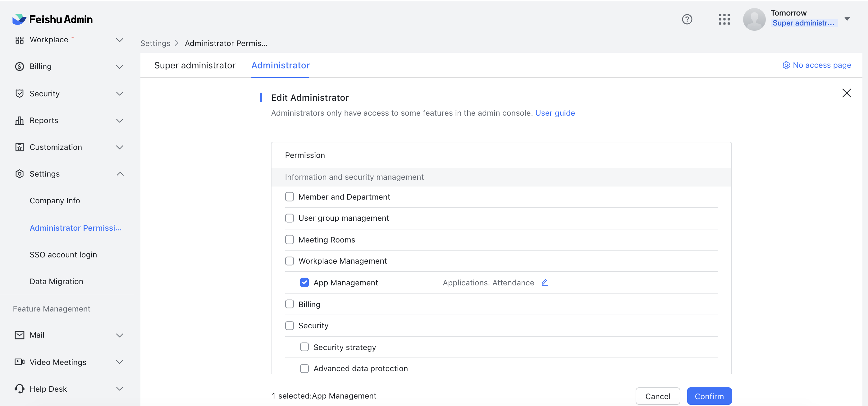The width and height of the screenshot is (868, 406).
Task: Click the Billing dollar icon in sidebar
Action: [x=20, y=67]
